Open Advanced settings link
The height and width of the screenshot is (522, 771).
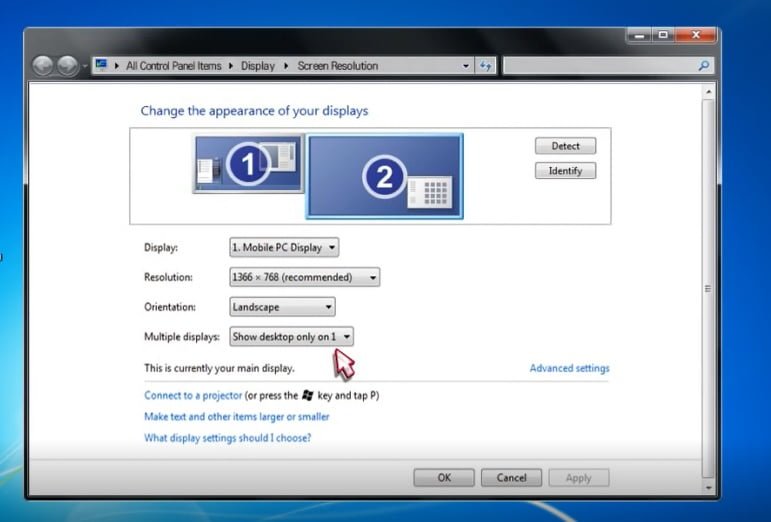(x=569, y=368)
